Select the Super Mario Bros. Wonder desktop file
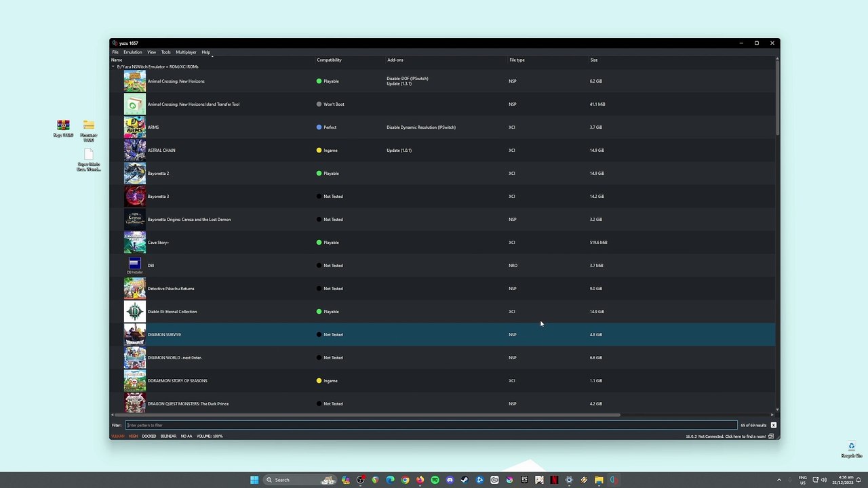868x488 pixels. coord(89,160)
